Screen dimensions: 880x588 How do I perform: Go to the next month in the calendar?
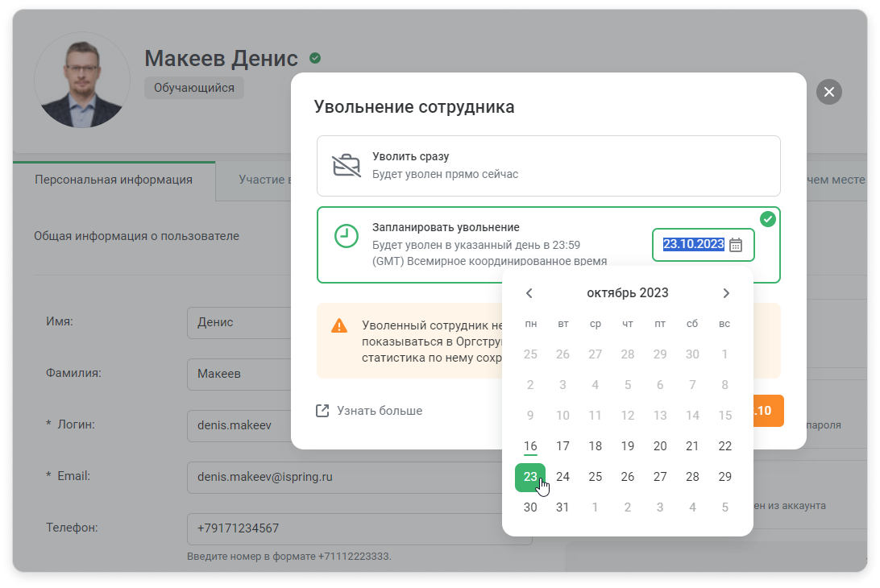(x=726, y=293)
